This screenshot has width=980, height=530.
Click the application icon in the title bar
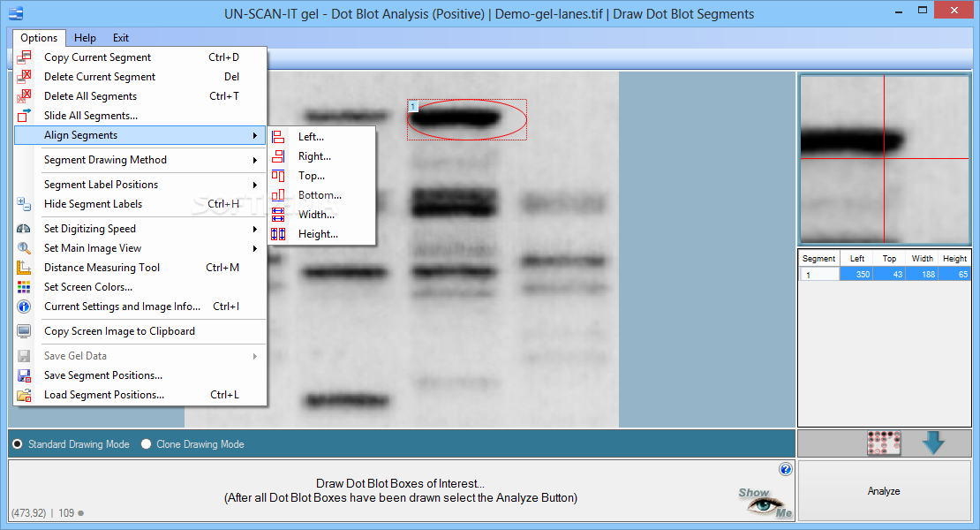point(16,14)
